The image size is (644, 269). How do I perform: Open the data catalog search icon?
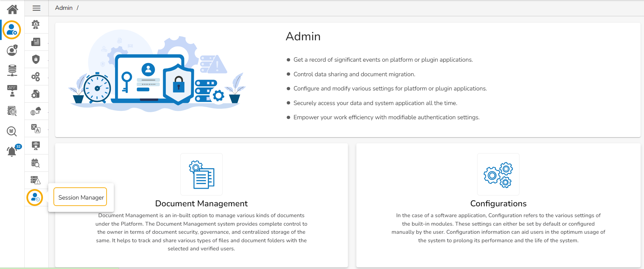[12, 111]
